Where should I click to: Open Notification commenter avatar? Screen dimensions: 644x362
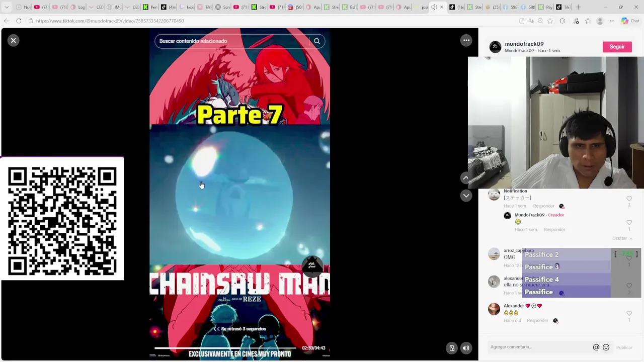tap(494, 195)
